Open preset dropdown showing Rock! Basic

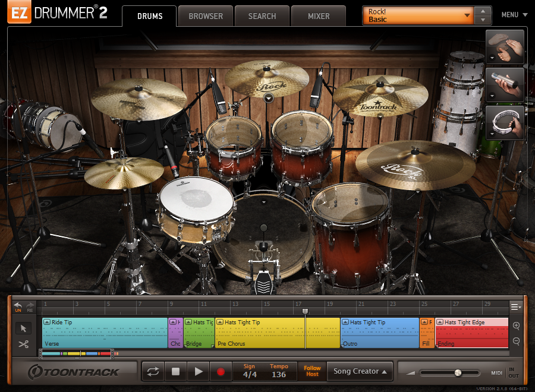(419, 15)
